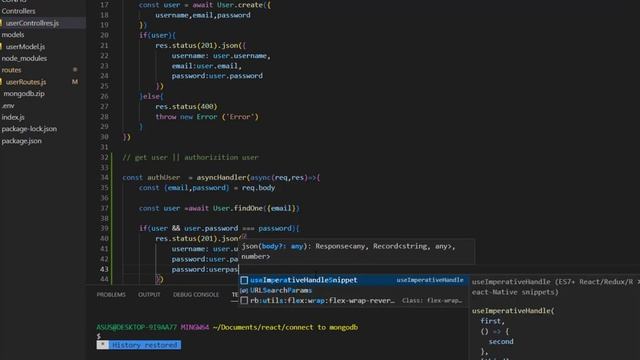The width and height of the screenshot is (640, 360).
Task: Click the terminal path '~/Documents/react/connect to mongodb'
Action: pos(285,327)
